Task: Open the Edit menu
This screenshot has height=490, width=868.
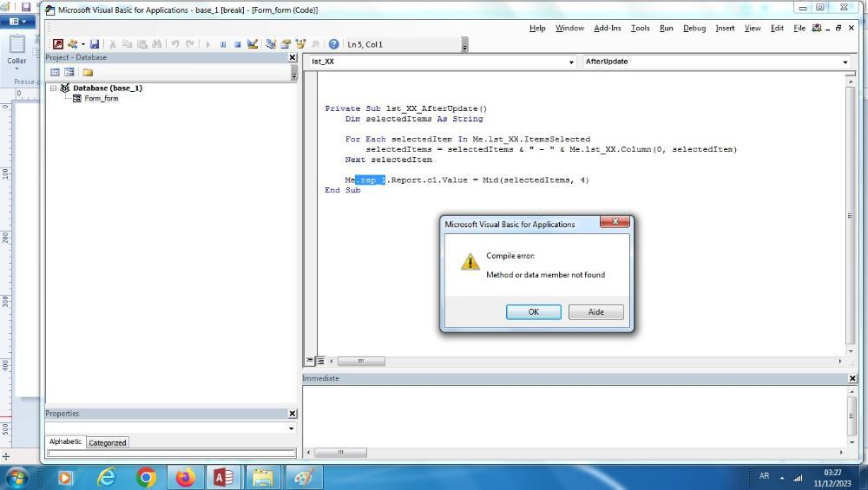Action: coord(777,29)
